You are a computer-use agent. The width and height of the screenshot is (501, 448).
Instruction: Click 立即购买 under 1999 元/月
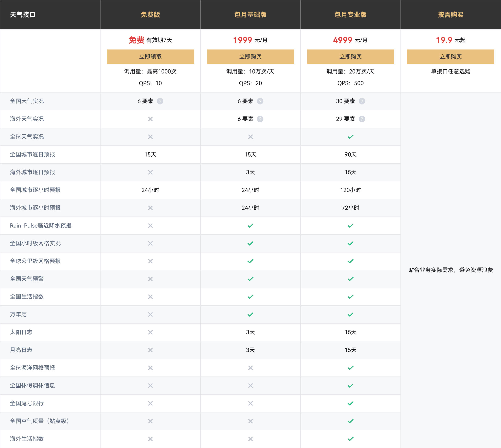250,57
